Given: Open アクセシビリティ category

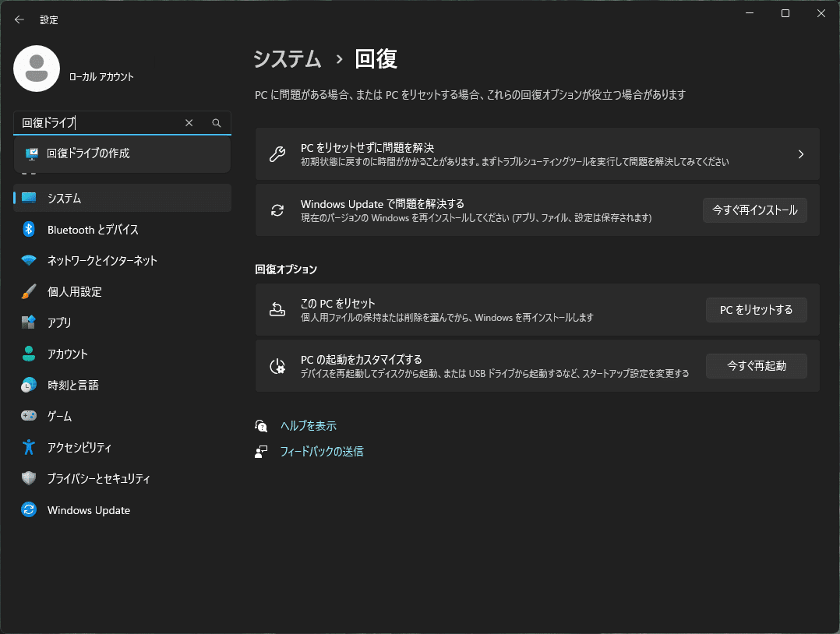Looking at the screenshot, I should click(122, 447).
